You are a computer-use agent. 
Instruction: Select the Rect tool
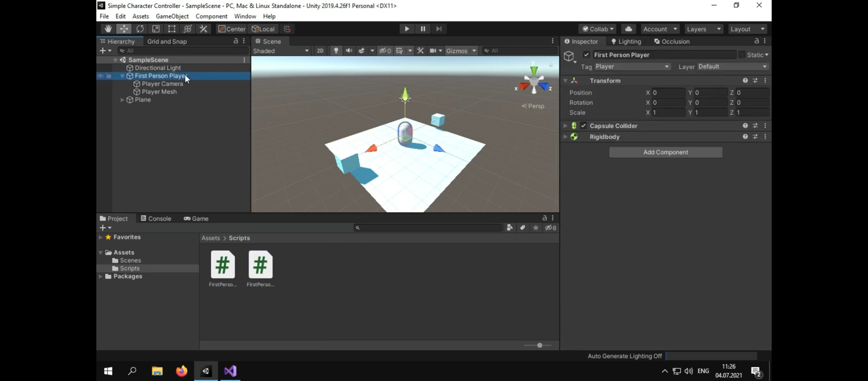tap(172, 29)
